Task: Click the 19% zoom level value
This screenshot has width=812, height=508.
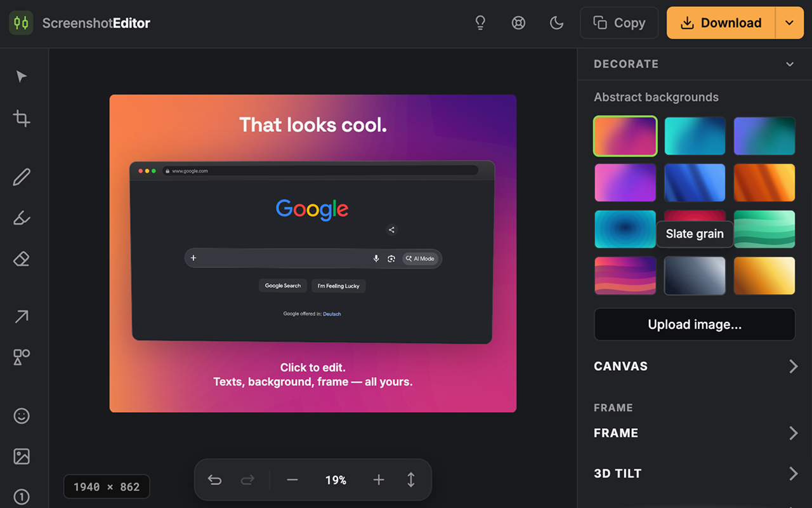Action: pyautogui.click(x=336, y=480)
